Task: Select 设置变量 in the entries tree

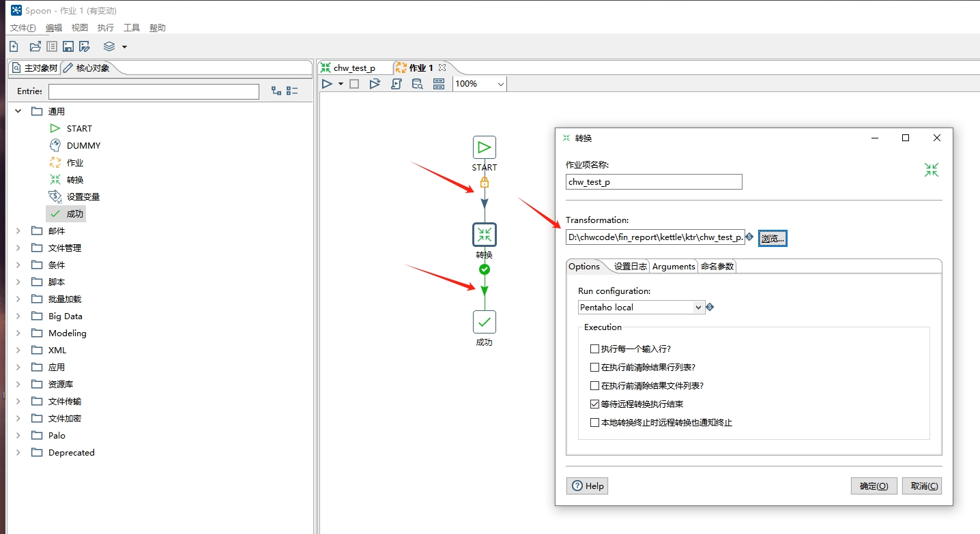Action: (83, 197)
